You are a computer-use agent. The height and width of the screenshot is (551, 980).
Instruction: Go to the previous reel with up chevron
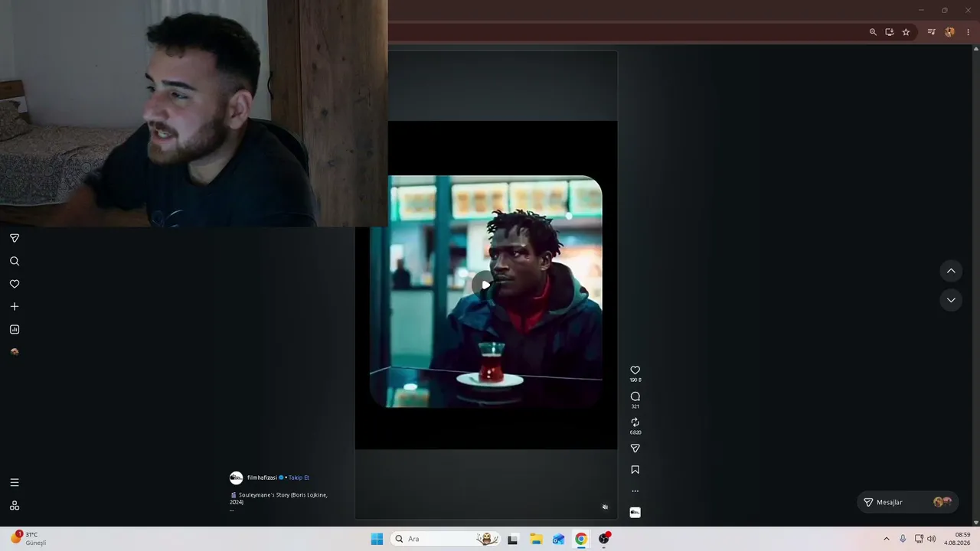(951, 271)
